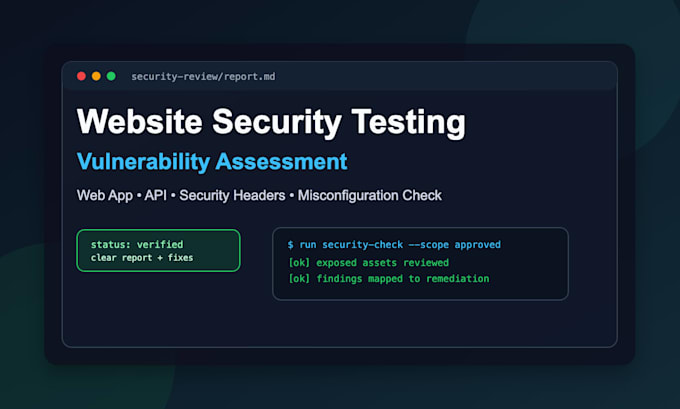Screen dimensions: 680x409
Task: Click the green maximize window dot
Action: (x=111, y=76)
